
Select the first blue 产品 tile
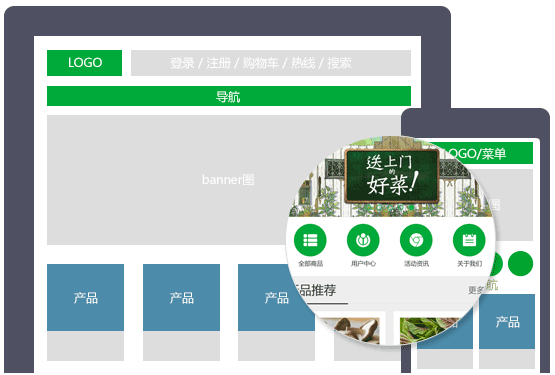tap(85, 297)
